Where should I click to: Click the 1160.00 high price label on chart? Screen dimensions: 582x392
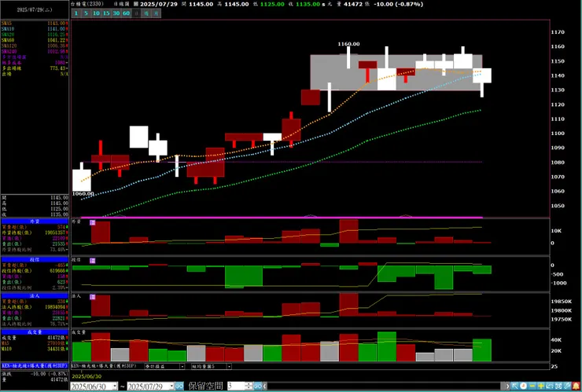click(x=348, y=44)
